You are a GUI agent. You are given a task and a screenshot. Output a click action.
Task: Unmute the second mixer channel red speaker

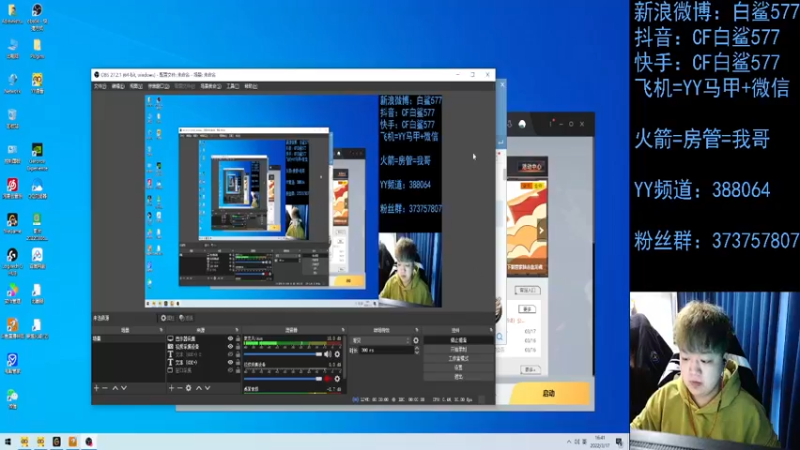click(x=328, y=379)
